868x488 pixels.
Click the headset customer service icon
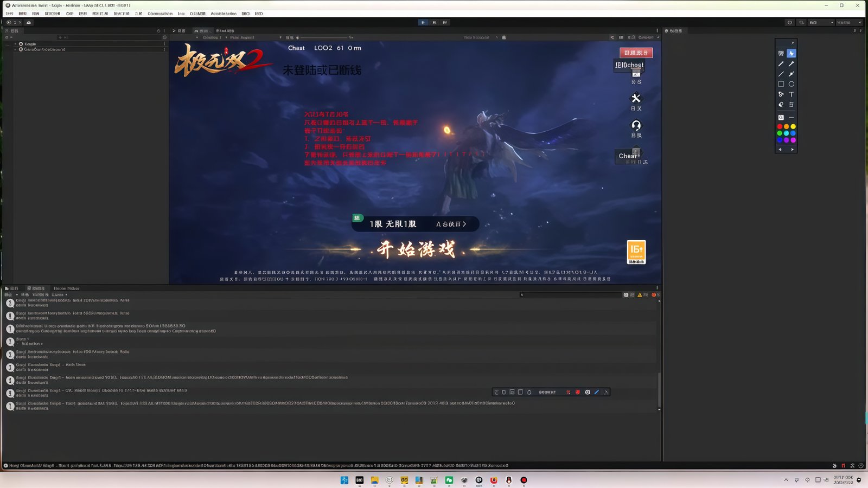click(636, 126)
